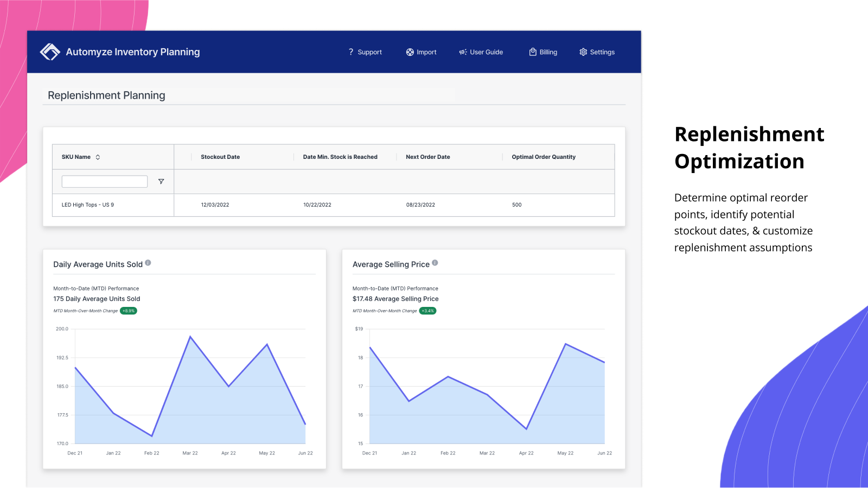Click info icon beside Daily Average Units Sold
Viewport: 868px width, 488px height.
[148, 263]
